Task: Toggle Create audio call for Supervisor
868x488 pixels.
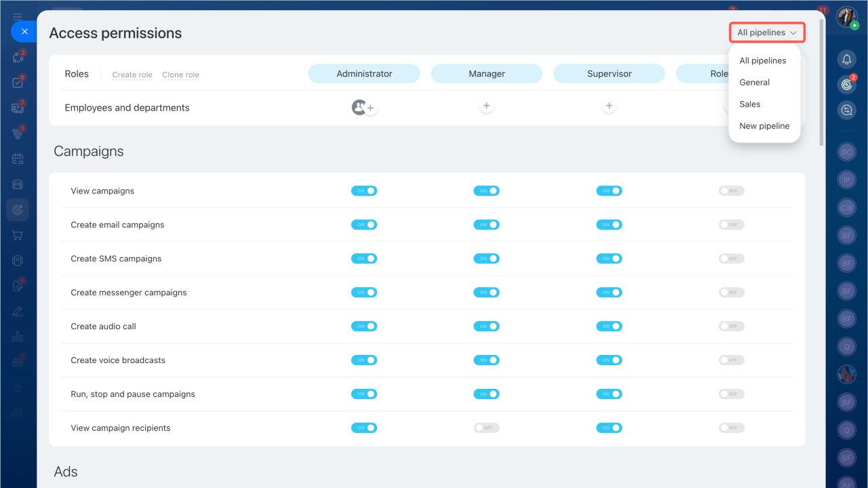Action: (609, 326)
